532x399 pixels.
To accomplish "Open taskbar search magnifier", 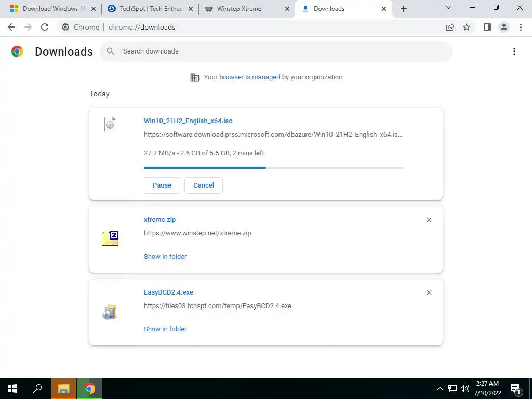I will click(x=37, y=389).
